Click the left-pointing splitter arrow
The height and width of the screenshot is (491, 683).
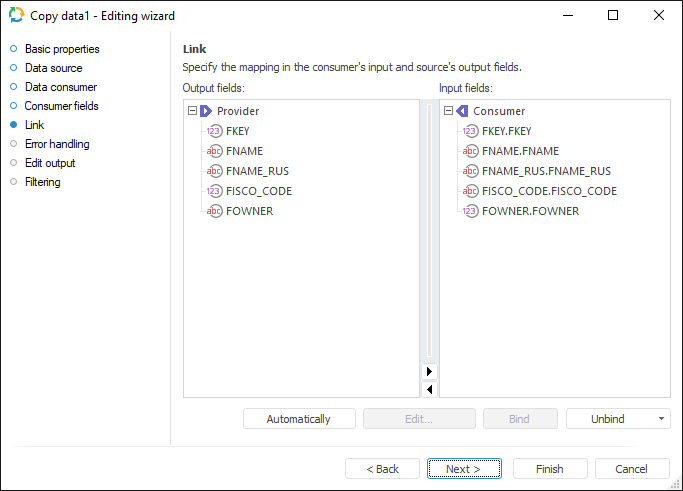click(429, 389)
